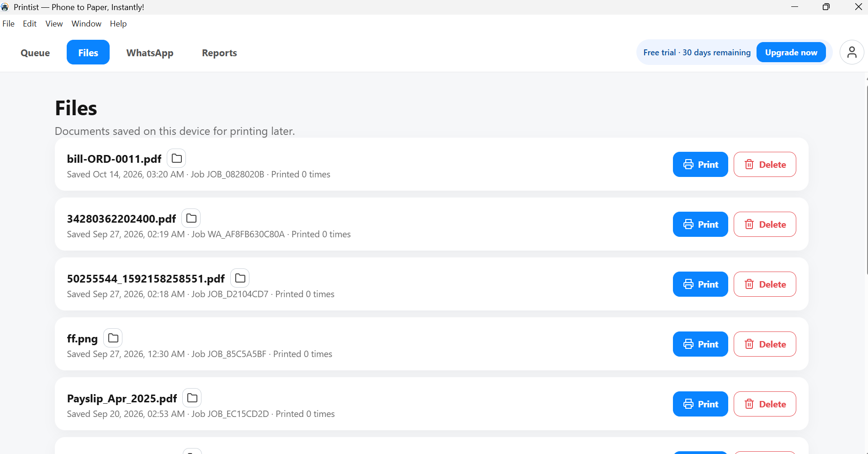
Task: Print the 34280362202400.pdf file
Action: (x=700, y=224)
